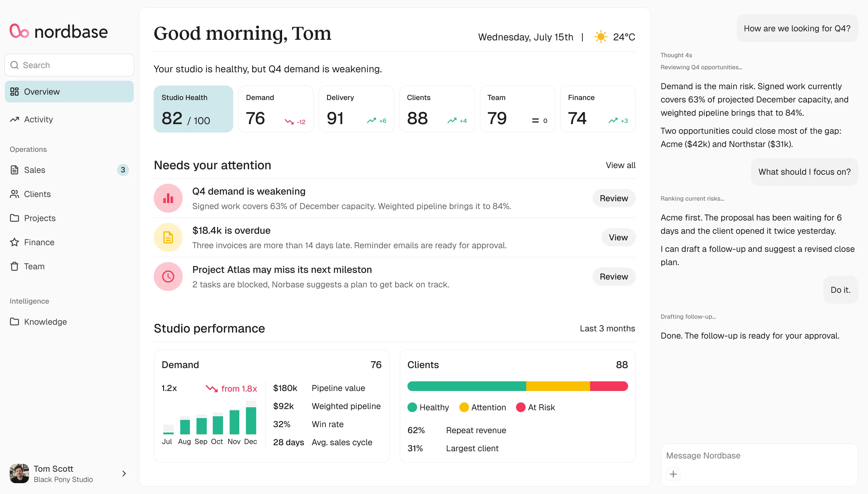Open the Delivery 91 score card
Viewport: 868px width, 494px height.
[357, 109]
